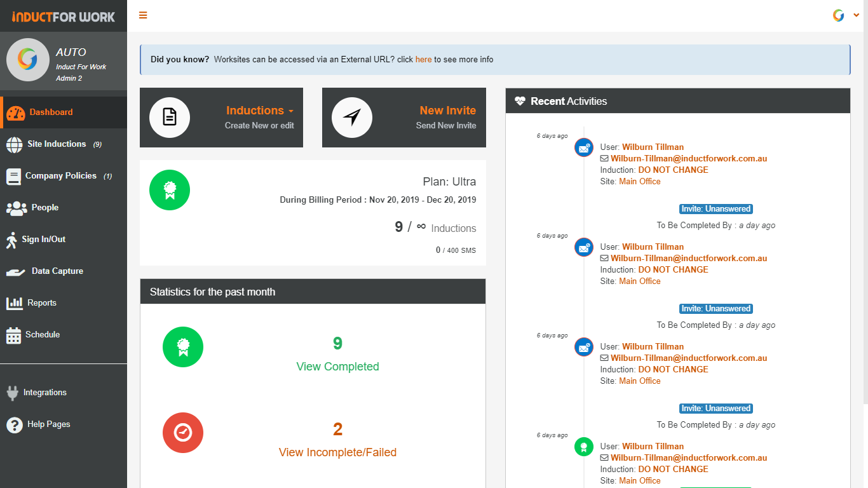Click the Schedule calendar icon
This screenshot has width=868, height=488.
(x=14, y=335)
